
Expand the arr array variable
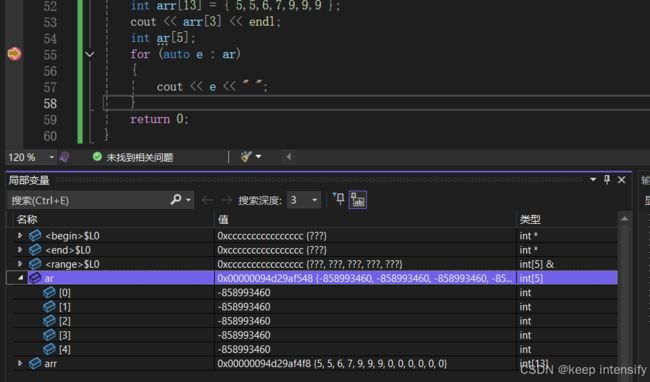[19, 363]
